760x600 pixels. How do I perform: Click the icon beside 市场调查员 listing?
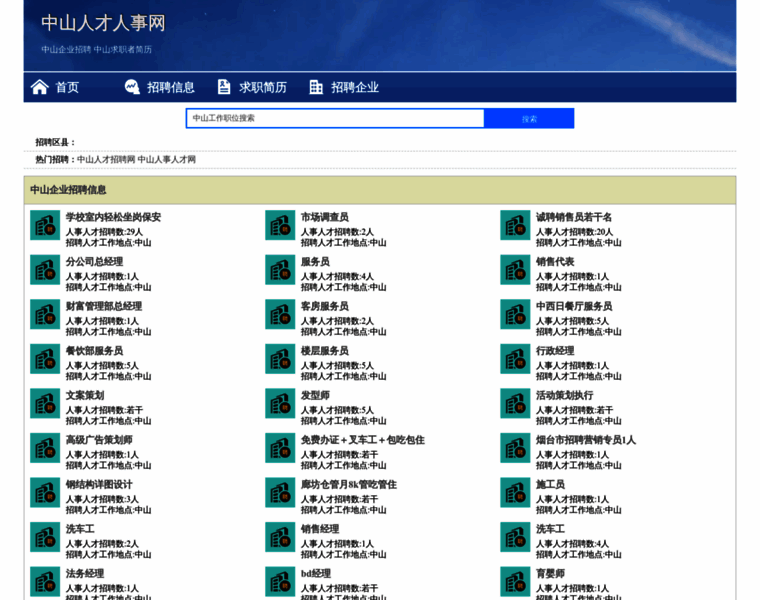click(x=280, y=225)
